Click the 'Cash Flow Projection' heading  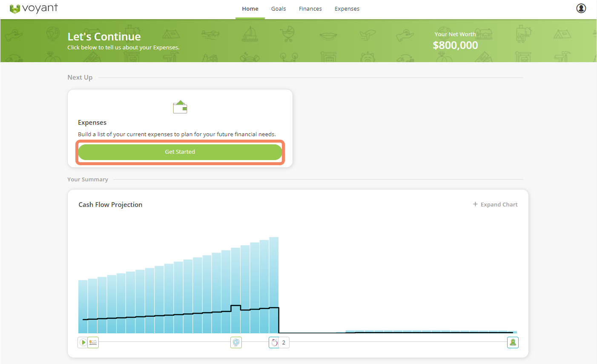[x=110, y=204]
